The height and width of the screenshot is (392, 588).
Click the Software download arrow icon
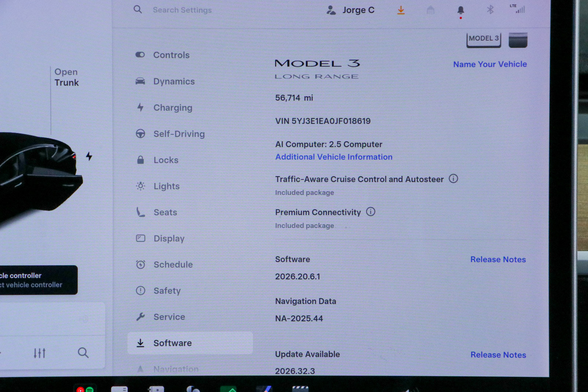click(x=140, y=343)
